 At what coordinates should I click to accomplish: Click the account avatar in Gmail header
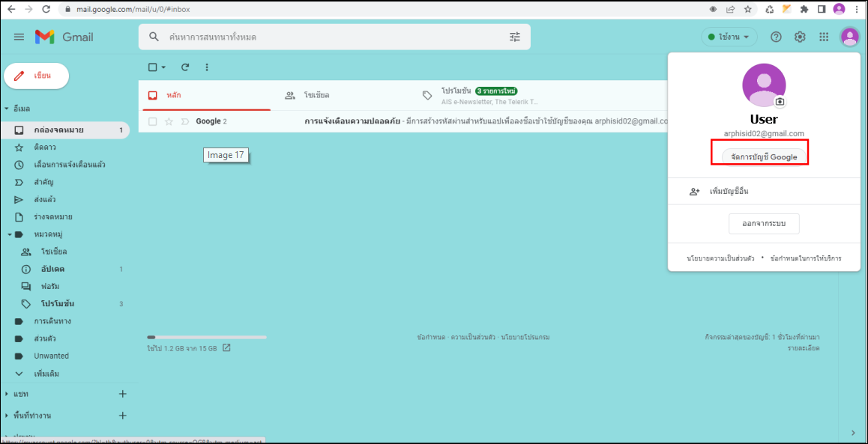point(850,37)
